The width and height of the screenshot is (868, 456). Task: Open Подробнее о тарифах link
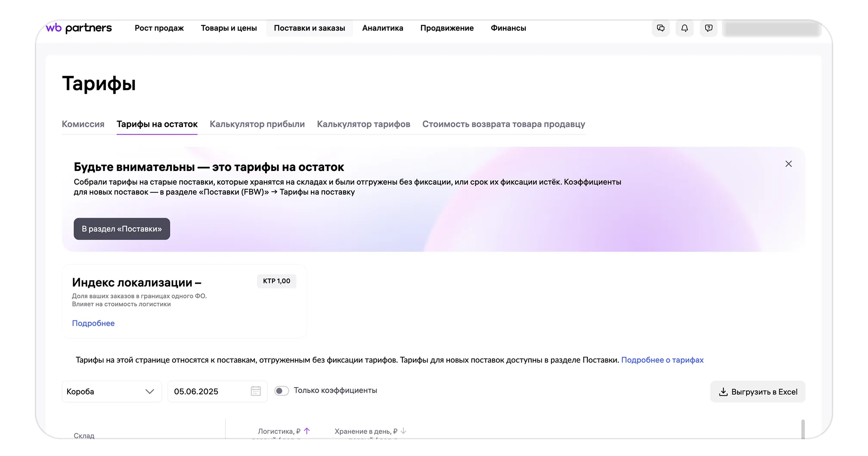[662, 360]
